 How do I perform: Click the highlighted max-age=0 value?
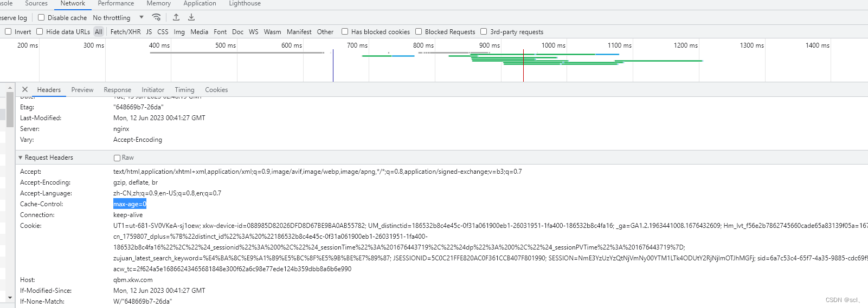click(x=130, y=204)
